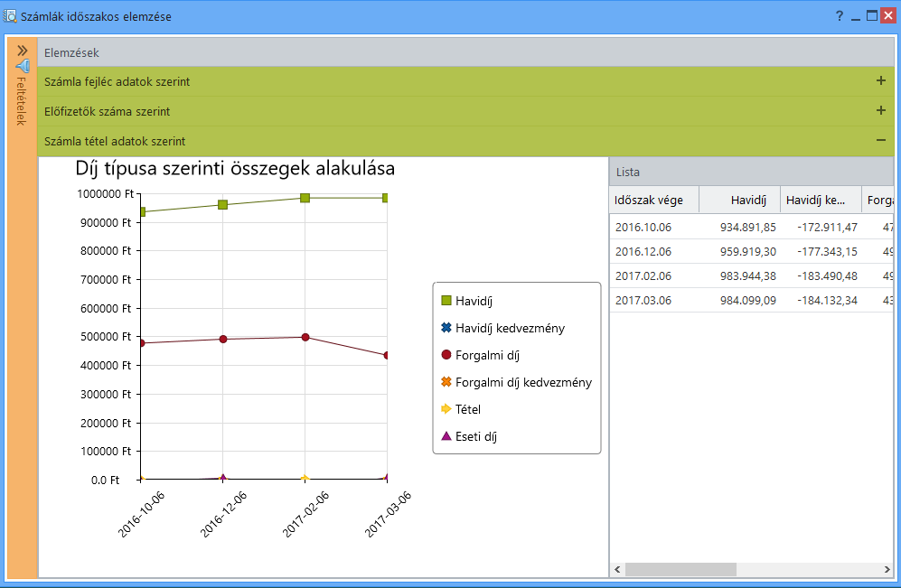Select Tétel legend entry
901x588 pixels.
pyautogui.click(x=461, y=409)
